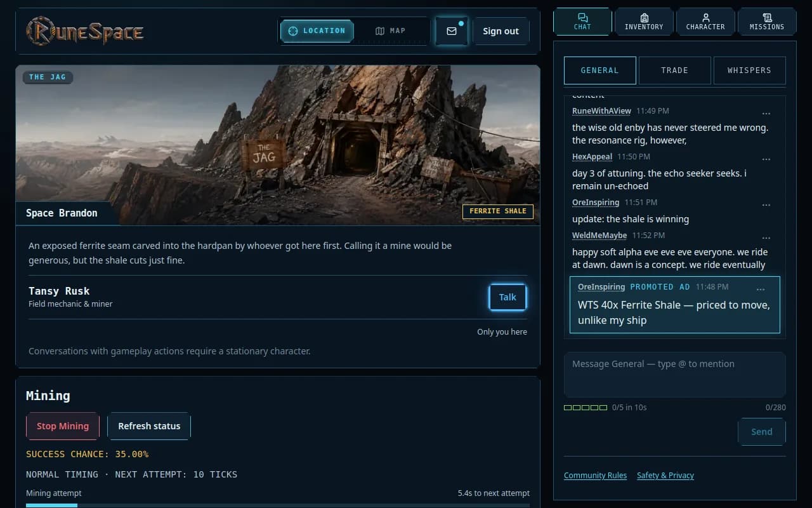Focus the Message General text box

coord(674,375)
